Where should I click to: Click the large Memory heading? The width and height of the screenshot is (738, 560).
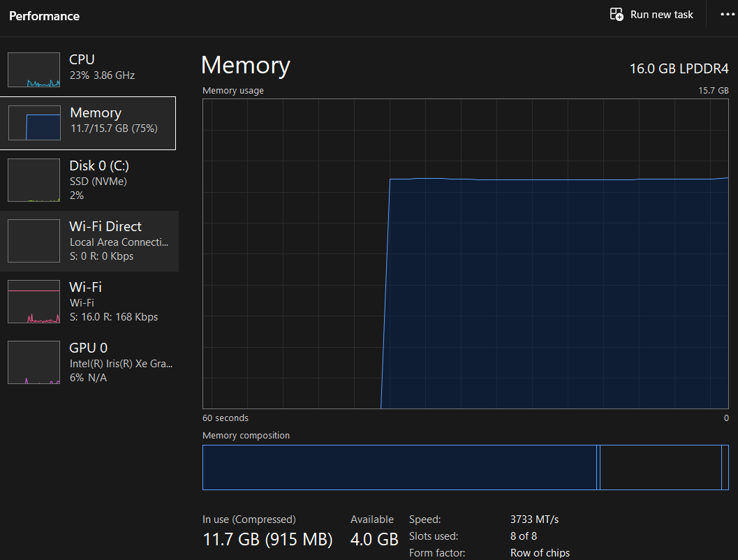[245, 65]
